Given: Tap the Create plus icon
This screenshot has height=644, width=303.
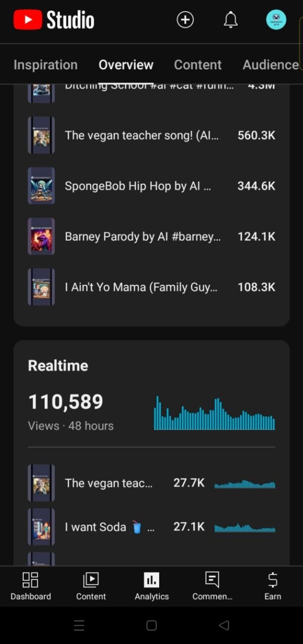Looking at the screenshot, I should (x=185, y=20).
